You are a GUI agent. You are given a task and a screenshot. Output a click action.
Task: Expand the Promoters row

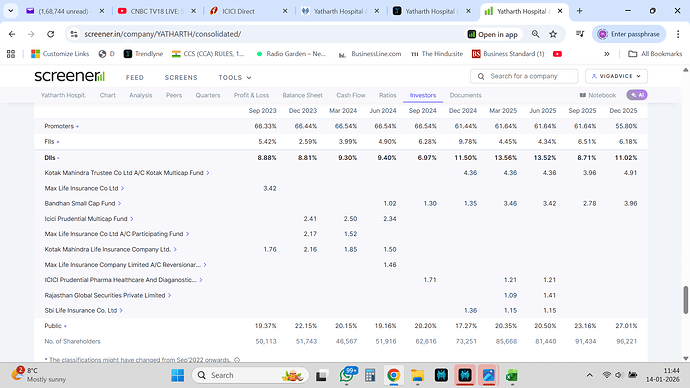coord(62,126)
